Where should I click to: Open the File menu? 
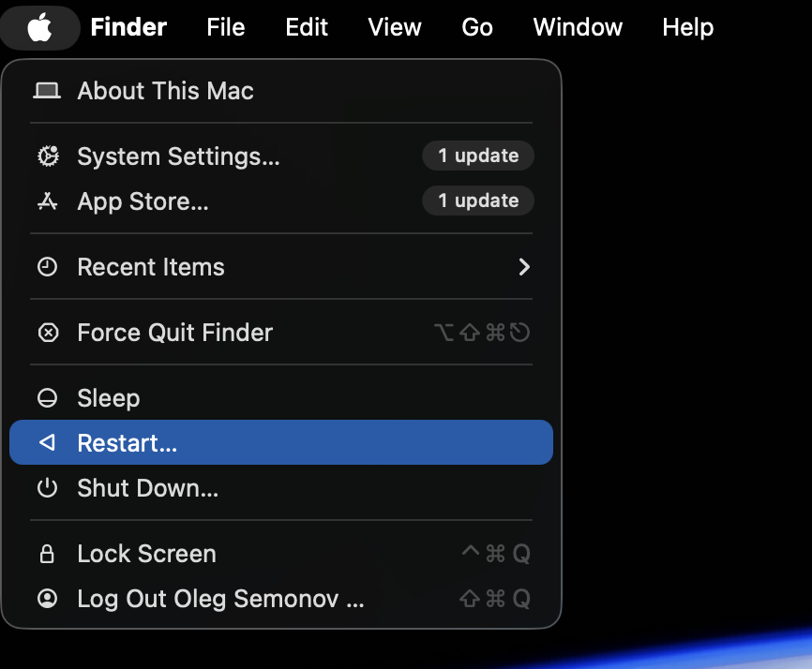(226, 28)
